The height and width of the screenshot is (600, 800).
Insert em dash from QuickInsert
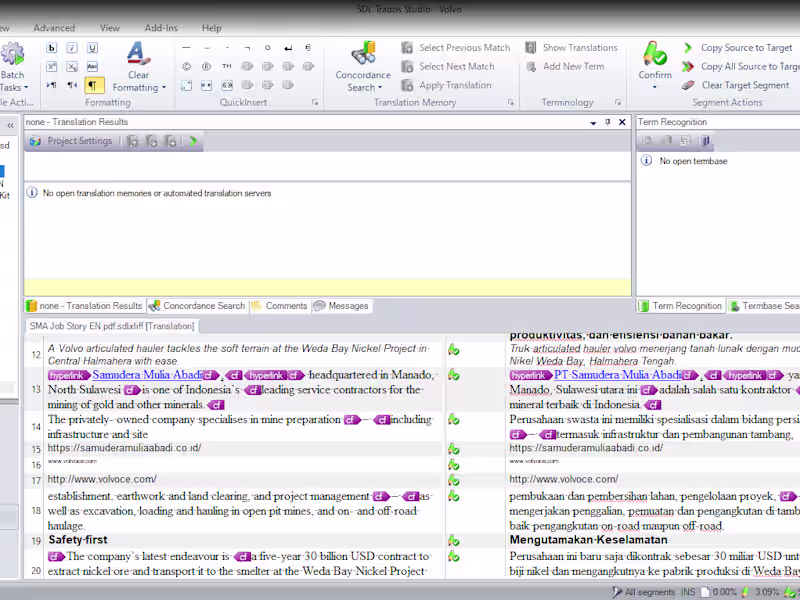[x=186, y=48]
